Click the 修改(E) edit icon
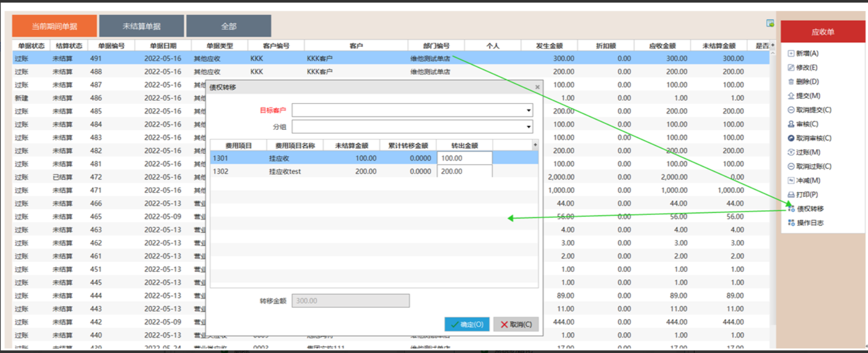Screen dimensions: 868x353 [791, 67]
